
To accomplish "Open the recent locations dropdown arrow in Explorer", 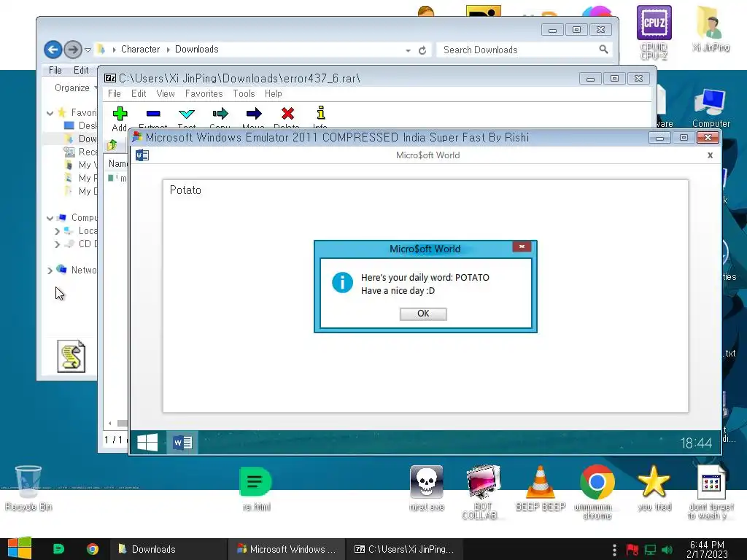I will coord(88,50).
